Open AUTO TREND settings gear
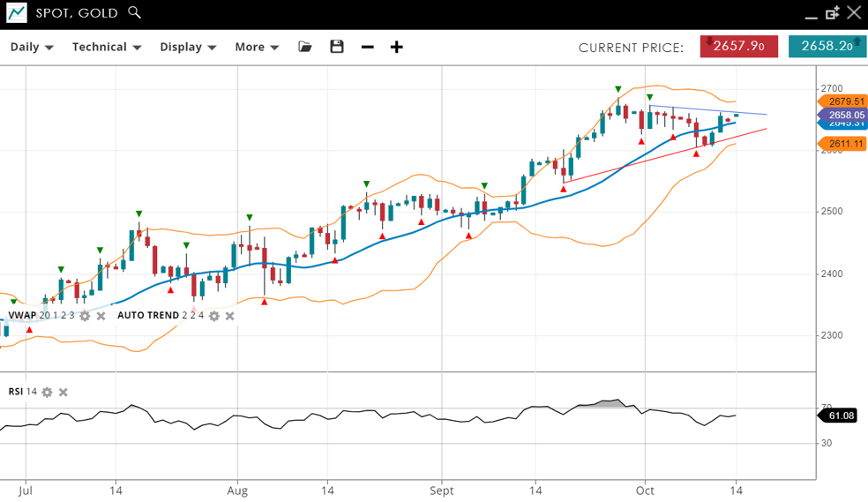868x502 pixels. click(x=213, y=316)
